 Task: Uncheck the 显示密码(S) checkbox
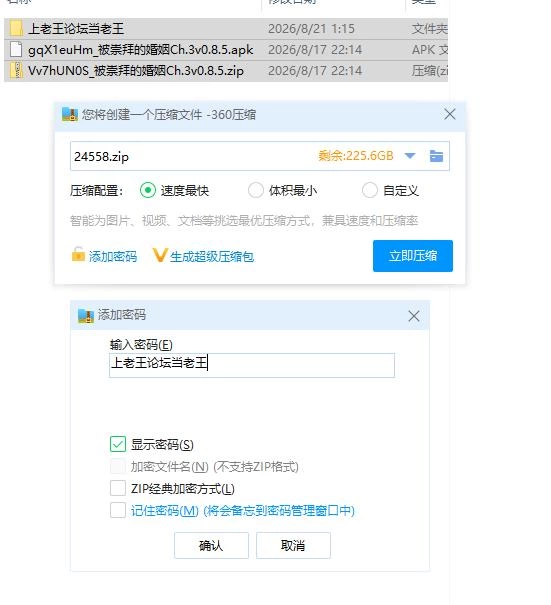[118, 444]
